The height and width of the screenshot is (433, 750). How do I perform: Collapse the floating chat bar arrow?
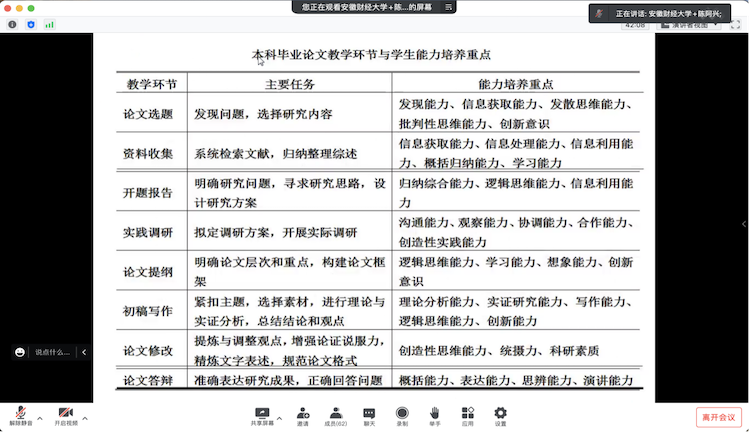point(85,352)
